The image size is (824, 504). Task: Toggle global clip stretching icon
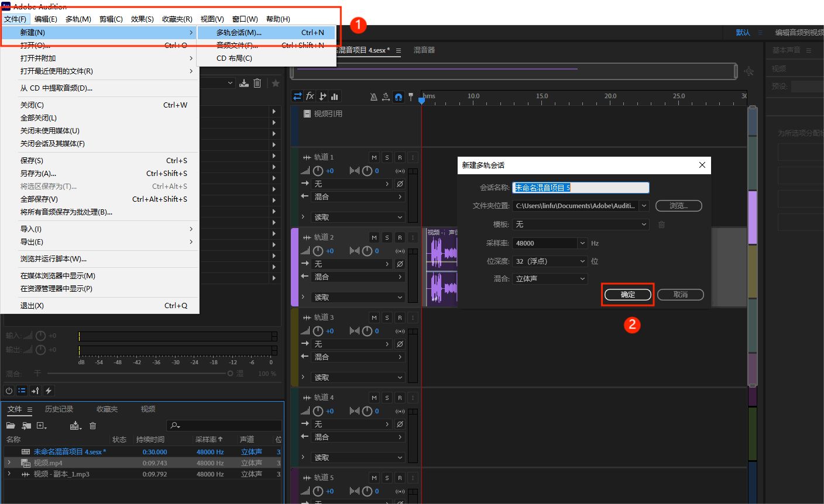pos(386,97)
